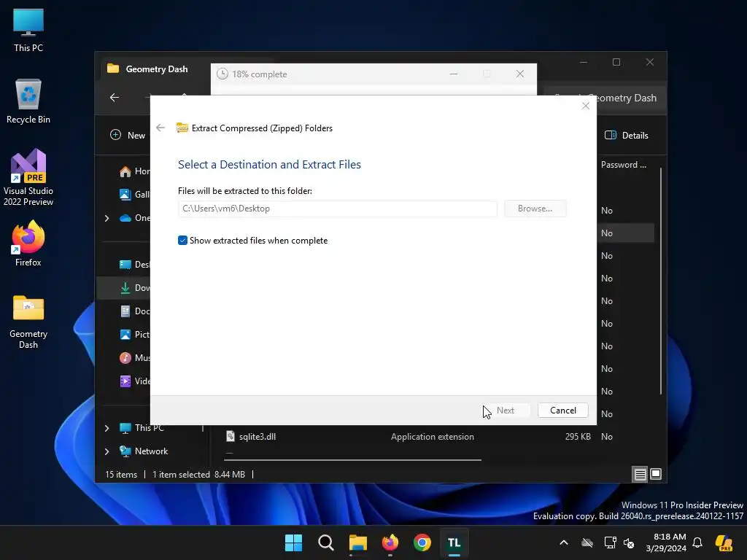Image resolution: width=747 pixels, height=560 pixels.
Task: Expand This PC in navigation pane
Action: (107, 428)
